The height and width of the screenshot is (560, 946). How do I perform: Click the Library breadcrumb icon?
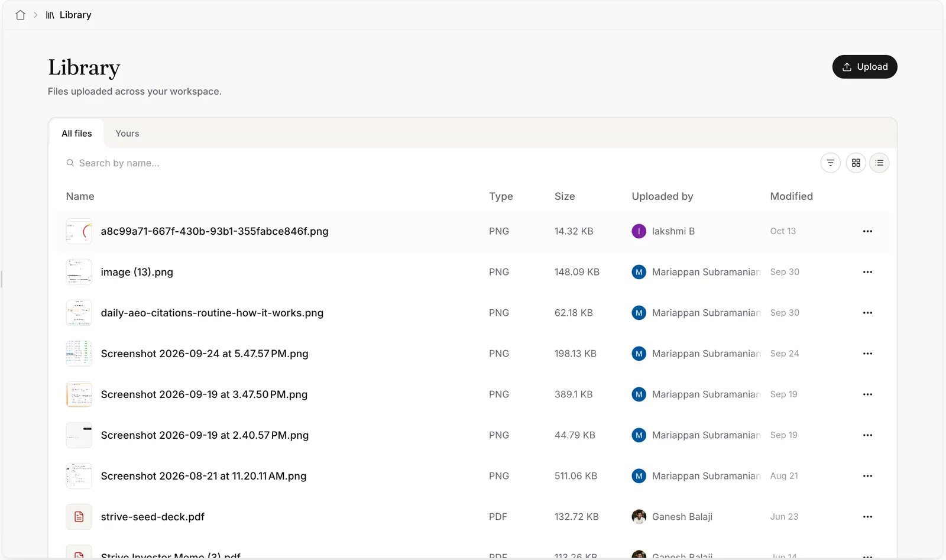(50, 15)
